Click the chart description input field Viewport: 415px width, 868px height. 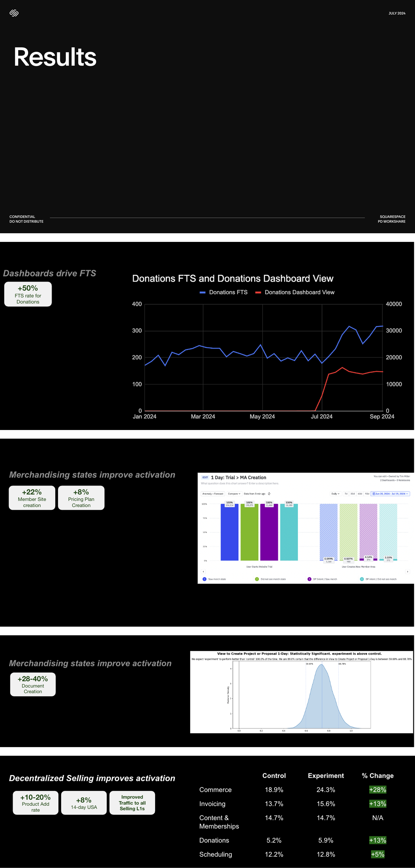[x=240, y=483]
